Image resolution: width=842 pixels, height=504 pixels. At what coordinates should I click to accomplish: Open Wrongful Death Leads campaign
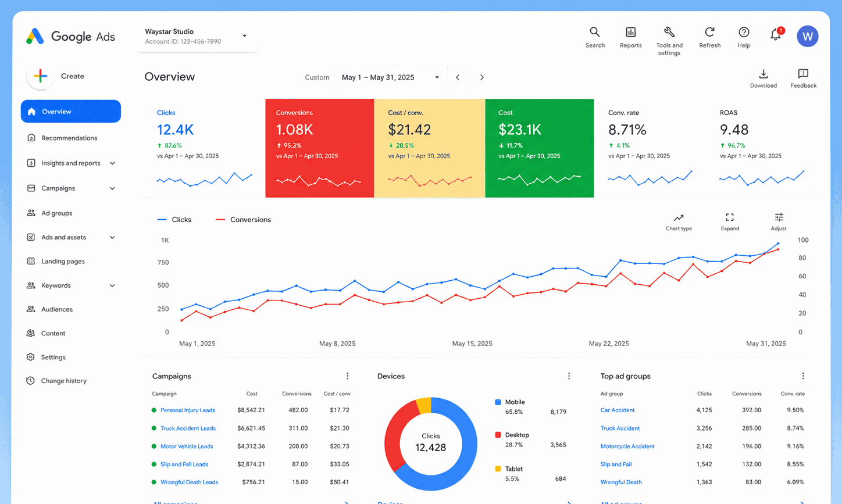click(190, 482)
